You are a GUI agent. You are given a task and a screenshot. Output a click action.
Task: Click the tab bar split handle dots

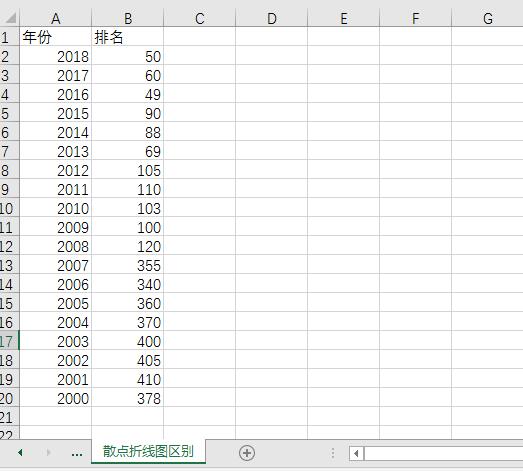click(x=333, y=453)
